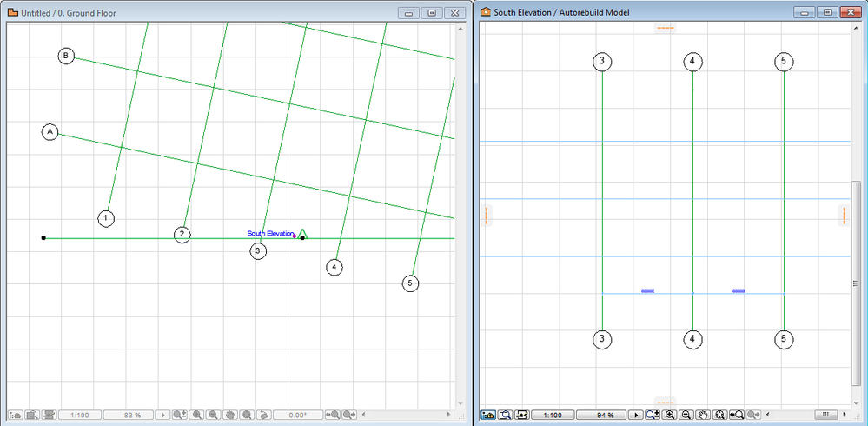
Task: Click Zoom Out icon in South Elevation window
Action: click(686, 415)
